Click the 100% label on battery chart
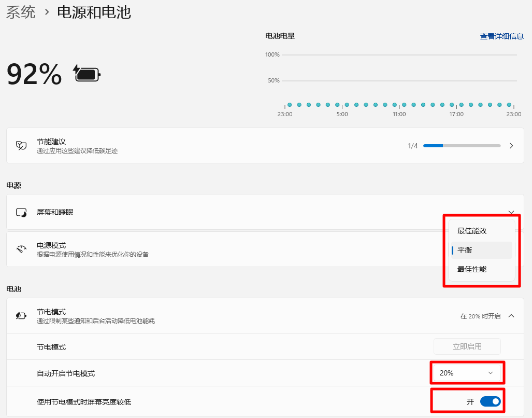Image resolution: width=532 pixels, height=418 pixels. pos(272,54)
